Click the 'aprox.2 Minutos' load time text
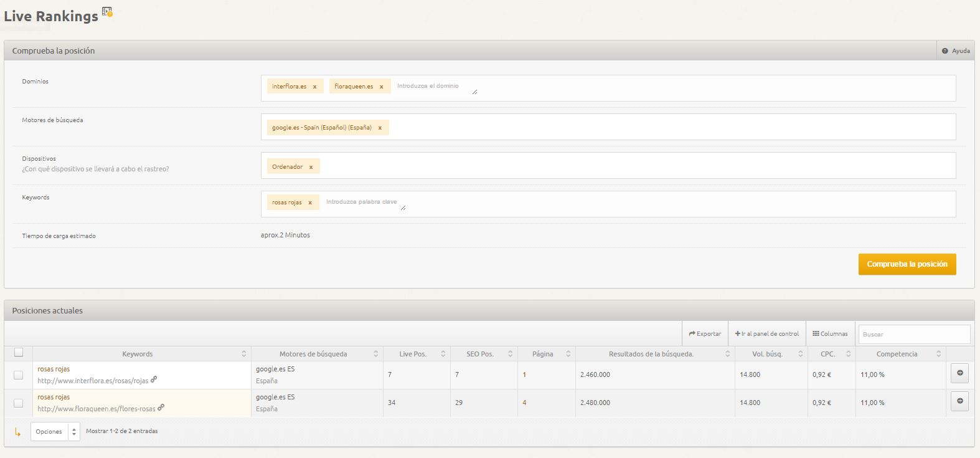 click(285, 235)
